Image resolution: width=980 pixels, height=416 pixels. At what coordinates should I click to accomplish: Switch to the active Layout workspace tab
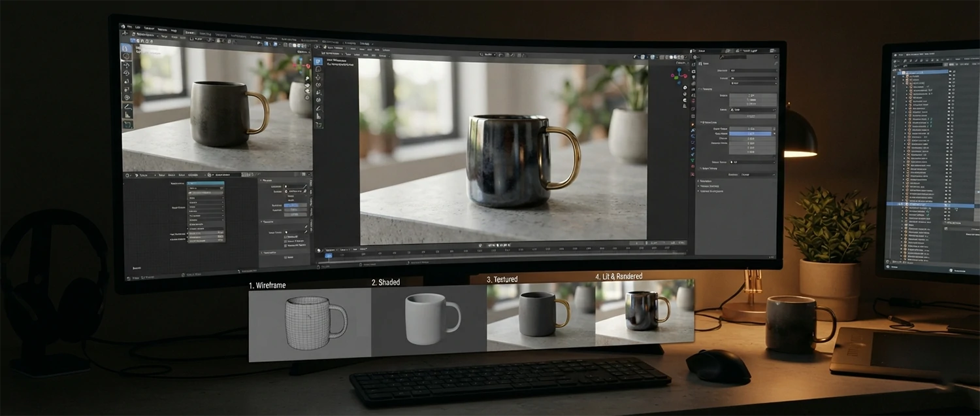(x=189, y=32)
